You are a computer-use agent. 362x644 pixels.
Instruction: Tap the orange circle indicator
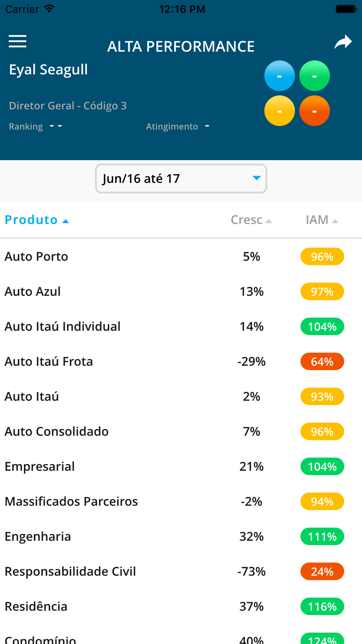coord(314,111)
